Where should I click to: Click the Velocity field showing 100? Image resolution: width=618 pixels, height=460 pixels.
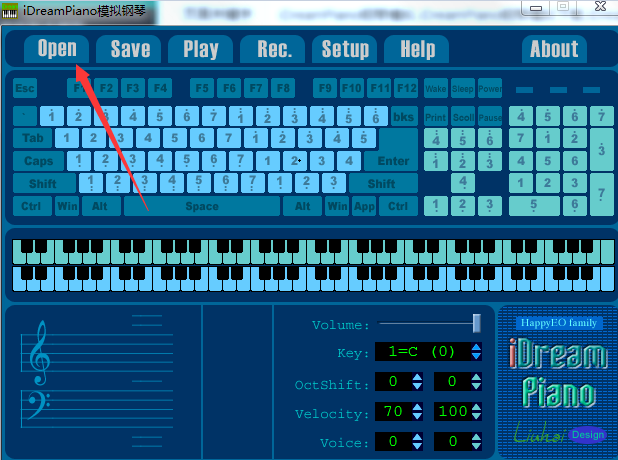click(x=452, y=412)
